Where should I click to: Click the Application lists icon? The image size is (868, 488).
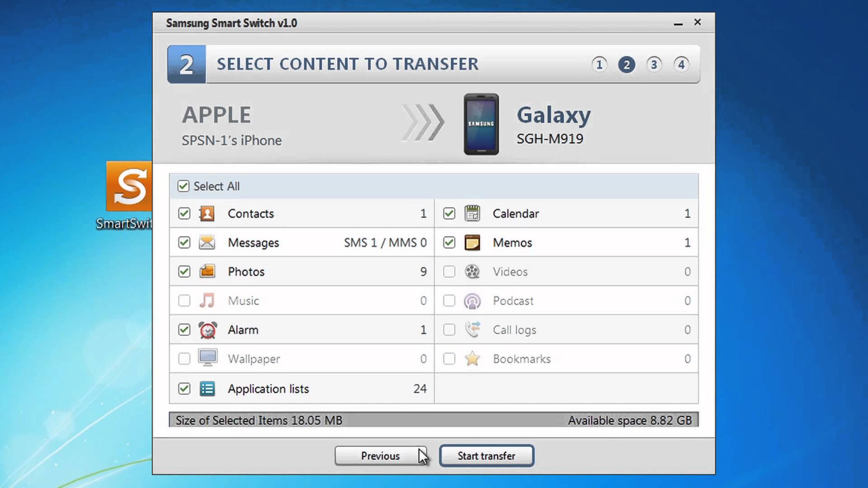point(207,388)
